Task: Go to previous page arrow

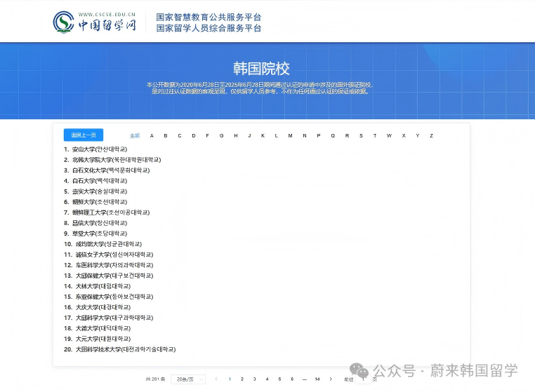Action: pyautogui.click(x=216, y=379)
